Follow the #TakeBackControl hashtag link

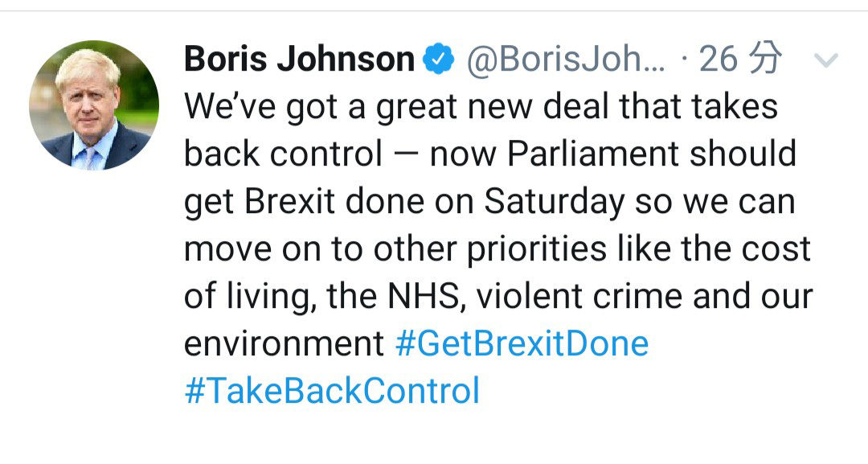pos(332,392)
